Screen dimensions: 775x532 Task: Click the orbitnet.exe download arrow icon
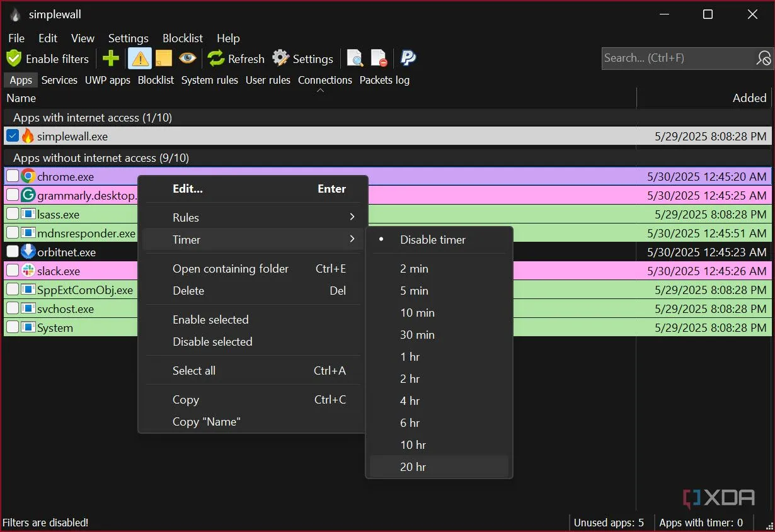point(28,252)
